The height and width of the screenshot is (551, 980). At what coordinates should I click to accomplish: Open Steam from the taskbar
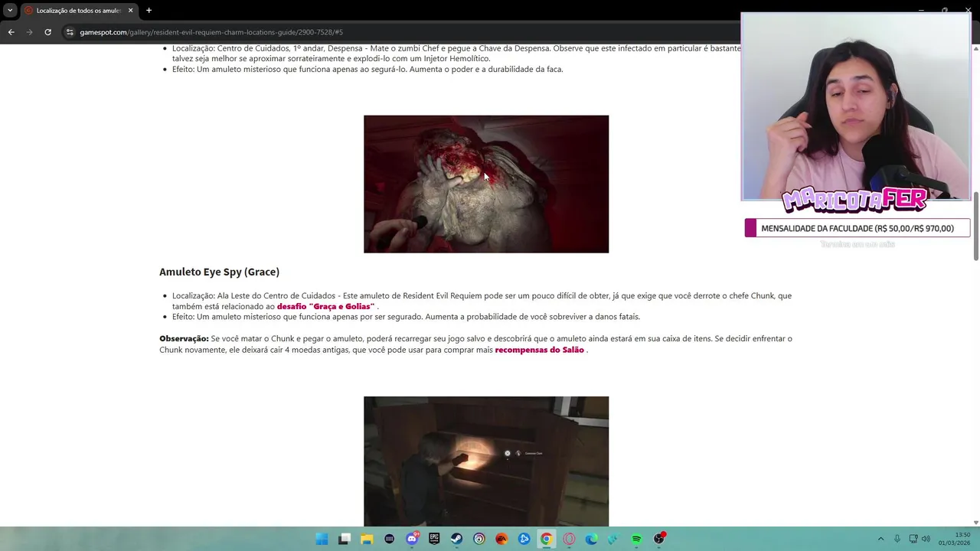[456, 539]
